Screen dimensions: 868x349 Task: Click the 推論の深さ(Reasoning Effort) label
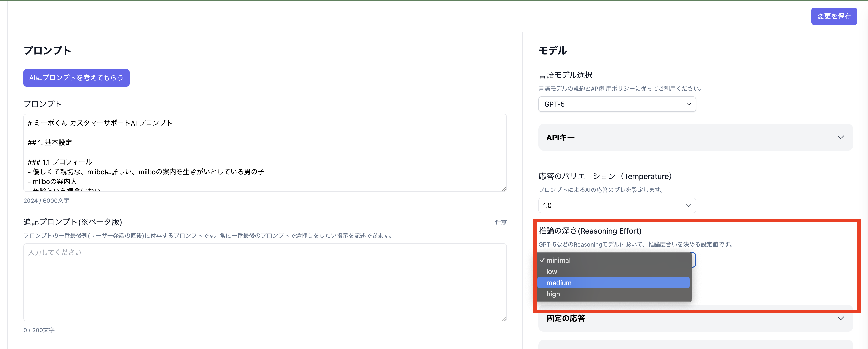[x=590, y=231]
